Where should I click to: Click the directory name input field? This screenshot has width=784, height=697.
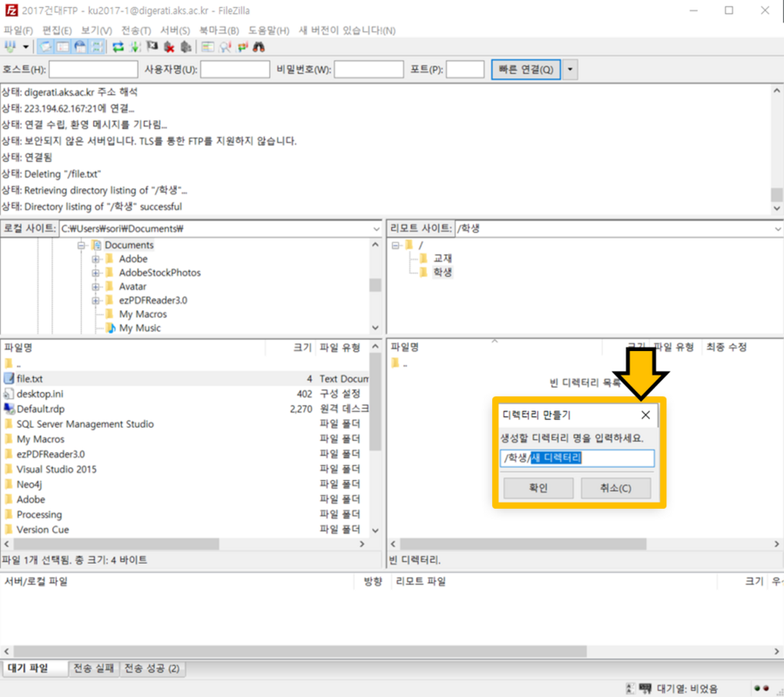578,458
